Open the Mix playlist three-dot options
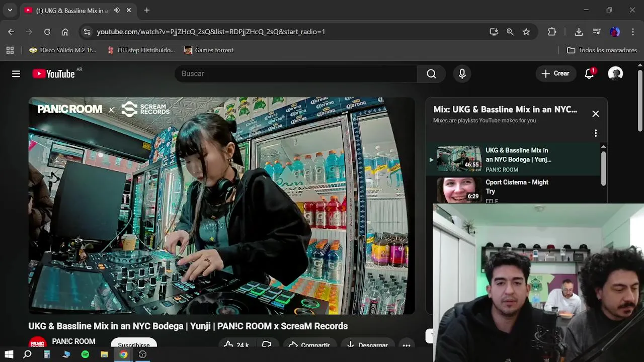 pyautogui.click(x=596, y=133)
